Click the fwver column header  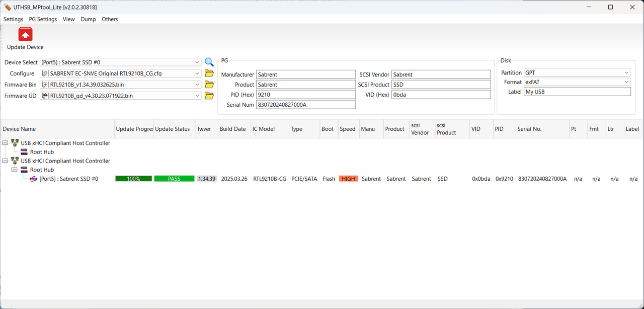point(206,129)
